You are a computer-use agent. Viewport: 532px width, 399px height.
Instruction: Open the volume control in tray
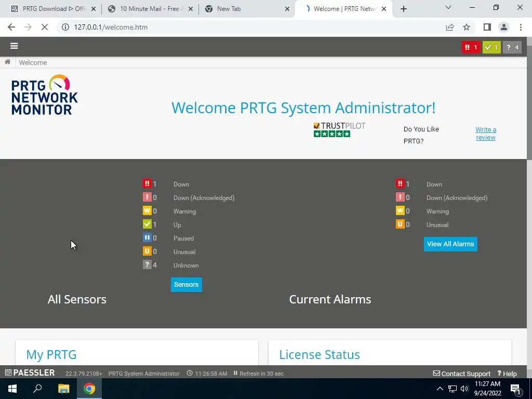point(464,389)
